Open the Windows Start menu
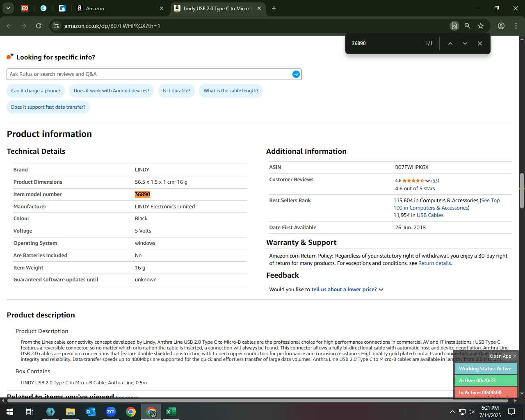 pos(10,412)
